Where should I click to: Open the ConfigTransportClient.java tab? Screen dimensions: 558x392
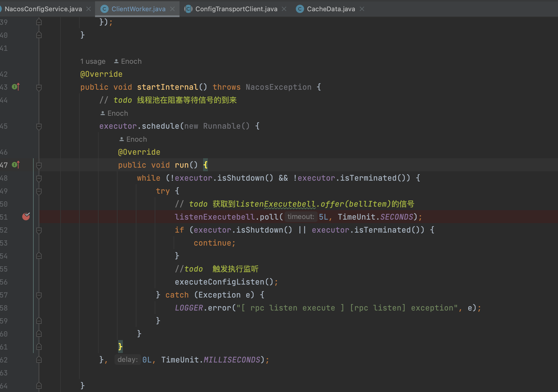(236, 9)
